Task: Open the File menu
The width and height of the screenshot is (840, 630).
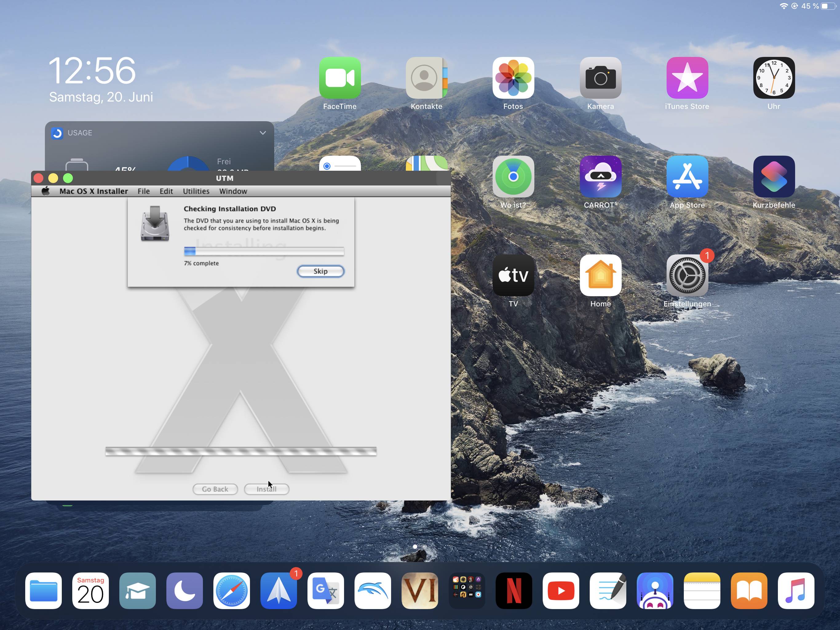Action: click(x=144, y=191)
